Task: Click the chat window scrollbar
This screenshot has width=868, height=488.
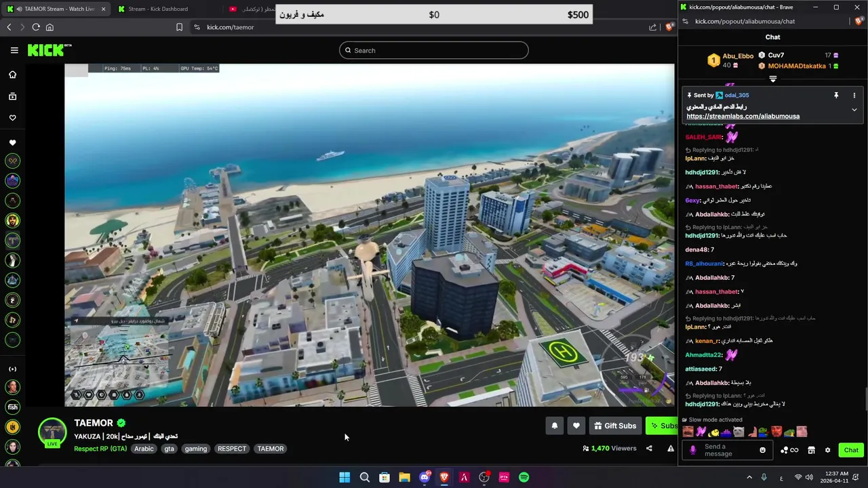Action: 865,399
